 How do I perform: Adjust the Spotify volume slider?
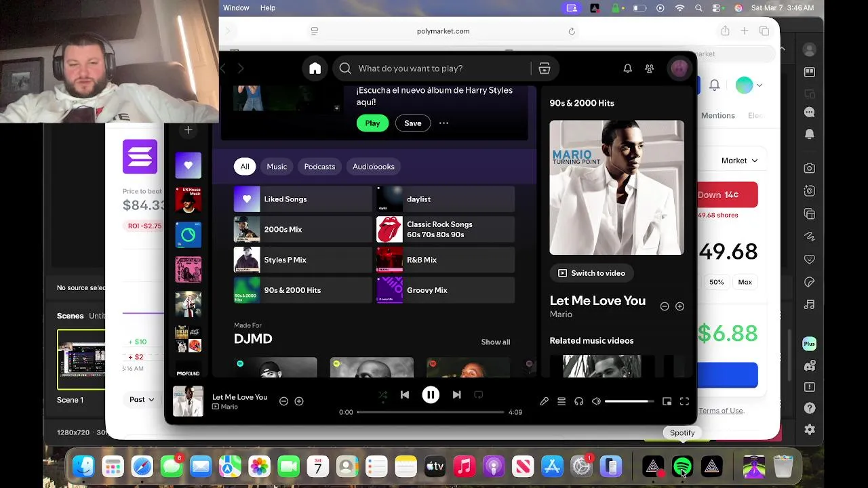629,401
